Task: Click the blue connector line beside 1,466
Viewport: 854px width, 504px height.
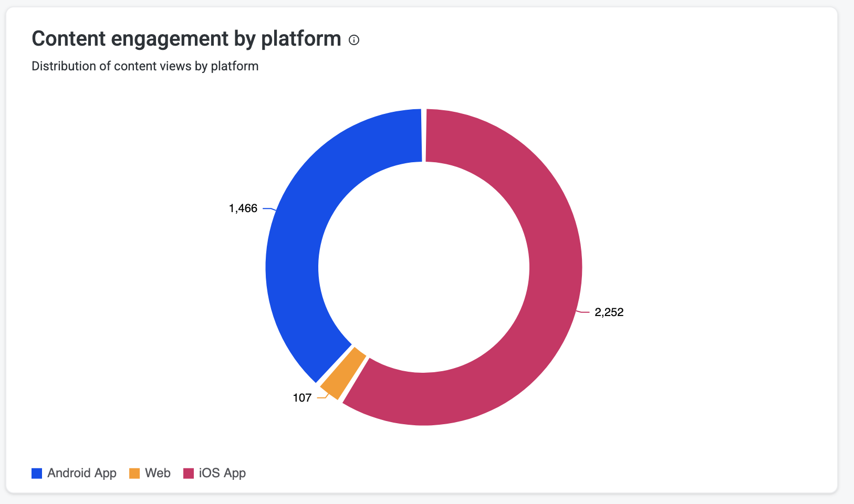Action: [268, 209]
